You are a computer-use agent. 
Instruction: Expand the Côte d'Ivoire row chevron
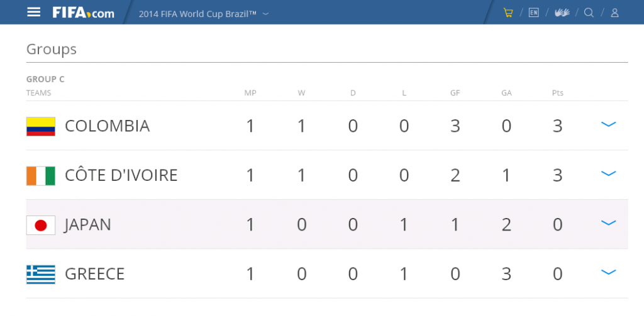click(x=608, y=173)
